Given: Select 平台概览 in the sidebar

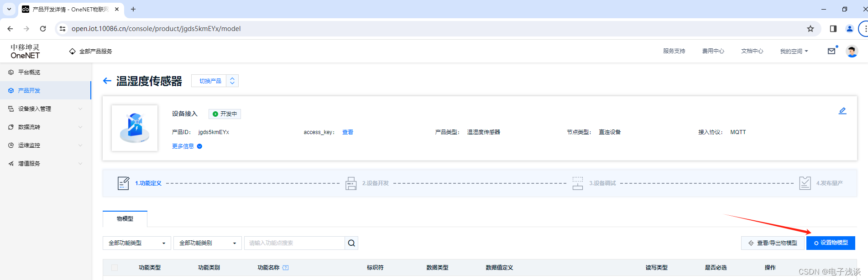Looking at the screenshot, I should pyautogui.click(x=46, y=72).
